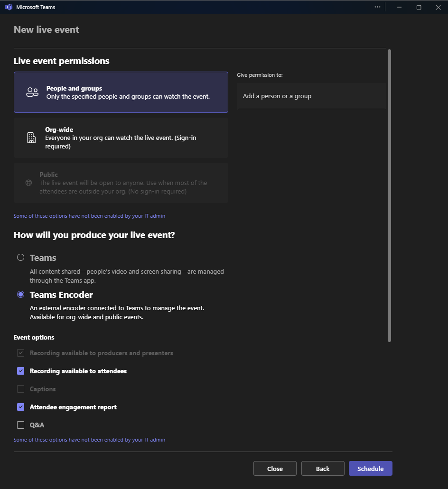Click the Public globe icon
Viewport: 448px width, 489px height.
click(28, 183)
